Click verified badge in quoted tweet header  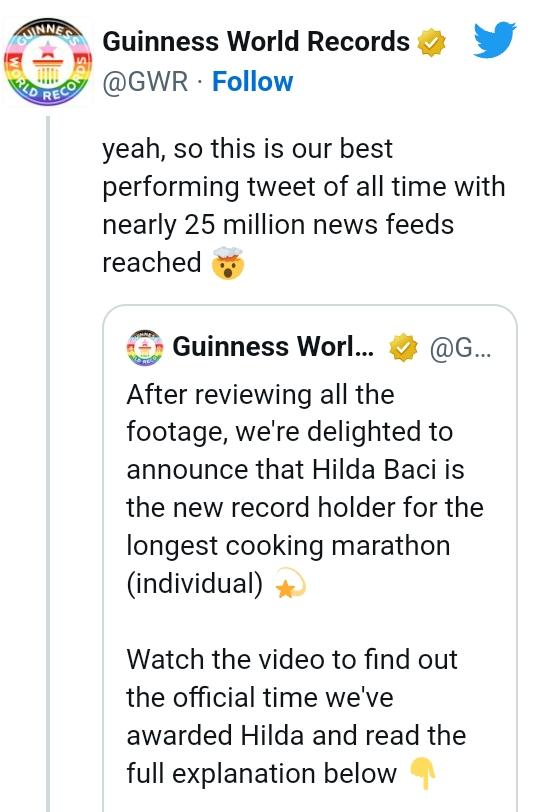pos(403,347)
